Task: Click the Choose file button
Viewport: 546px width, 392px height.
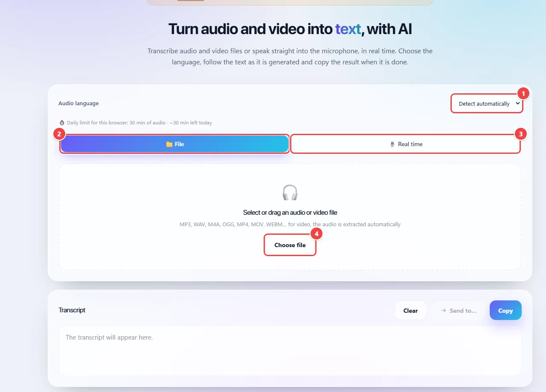Action: click(290, 245)
